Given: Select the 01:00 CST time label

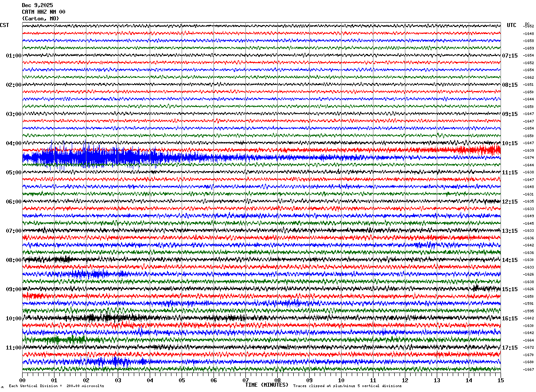Looking at the screenshot, I should [x=14, y=56].
